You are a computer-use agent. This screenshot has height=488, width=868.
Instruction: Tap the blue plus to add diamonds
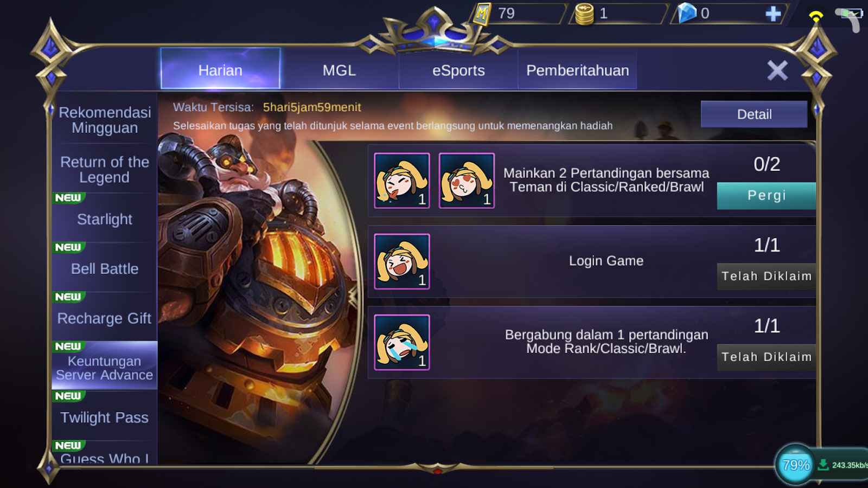[x=773, y=14]
